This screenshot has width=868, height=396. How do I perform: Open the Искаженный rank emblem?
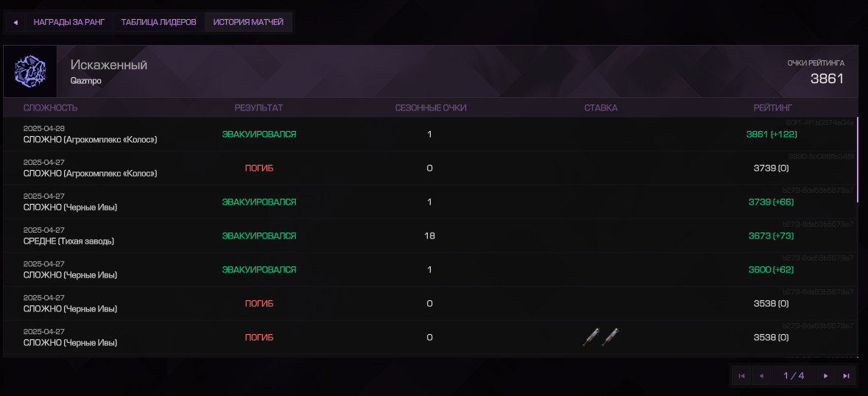point(30,71)
